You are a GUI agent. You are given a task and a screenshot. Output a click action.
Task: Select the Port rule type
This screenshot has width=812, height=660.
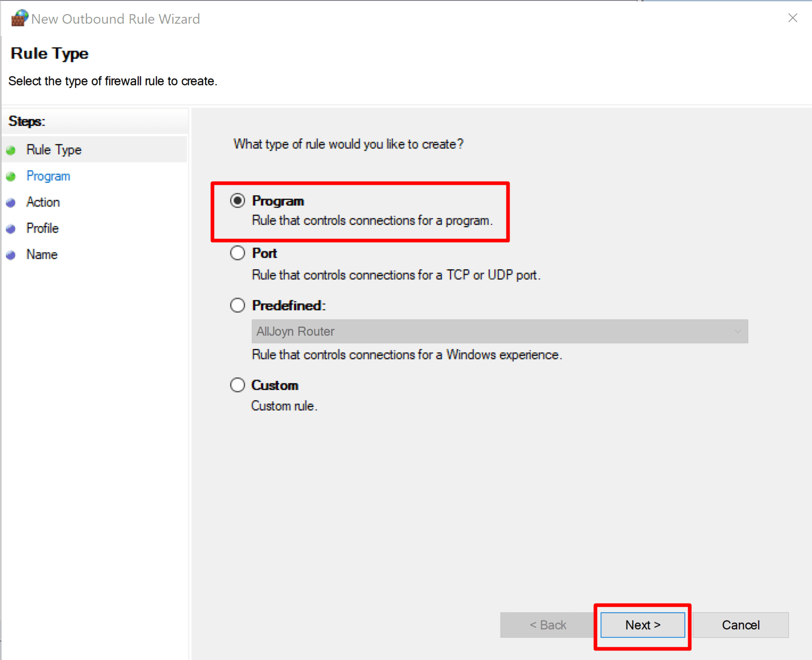237,253
